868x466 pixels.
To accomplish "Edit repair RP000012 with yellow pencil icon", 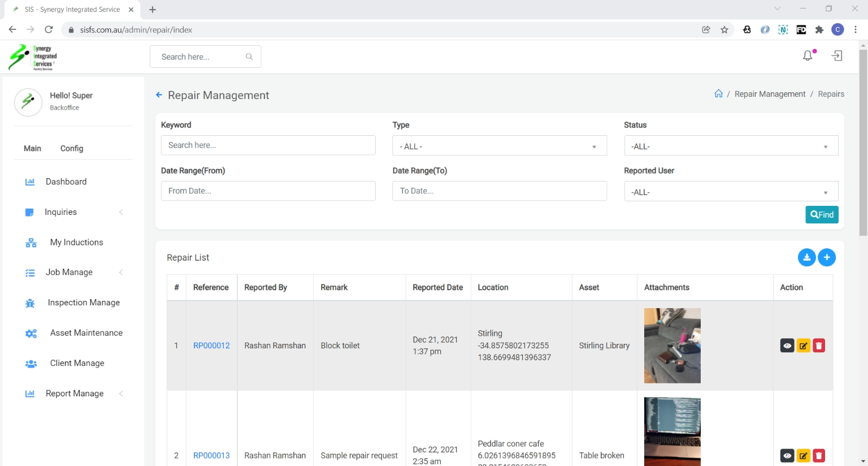I will tap(803, 346).
